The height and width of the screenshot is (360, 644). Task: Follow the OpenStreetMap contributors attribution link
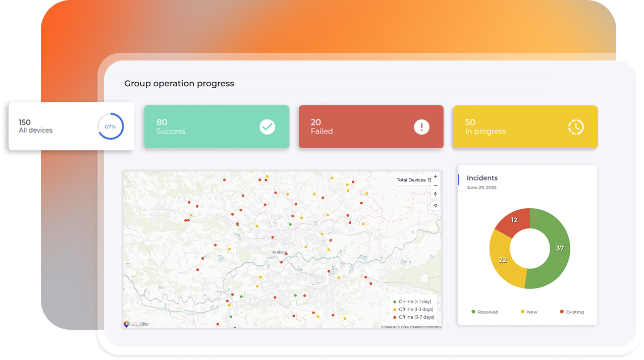pos(420,327)
